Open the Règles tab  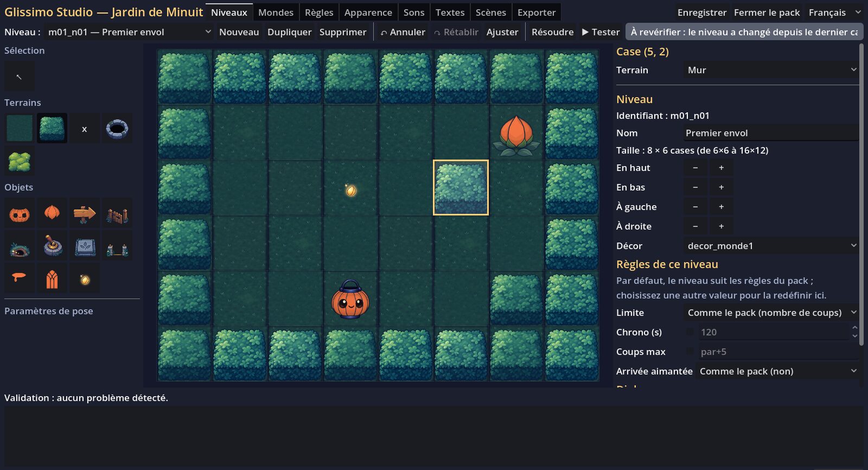(x=319, y=12)
